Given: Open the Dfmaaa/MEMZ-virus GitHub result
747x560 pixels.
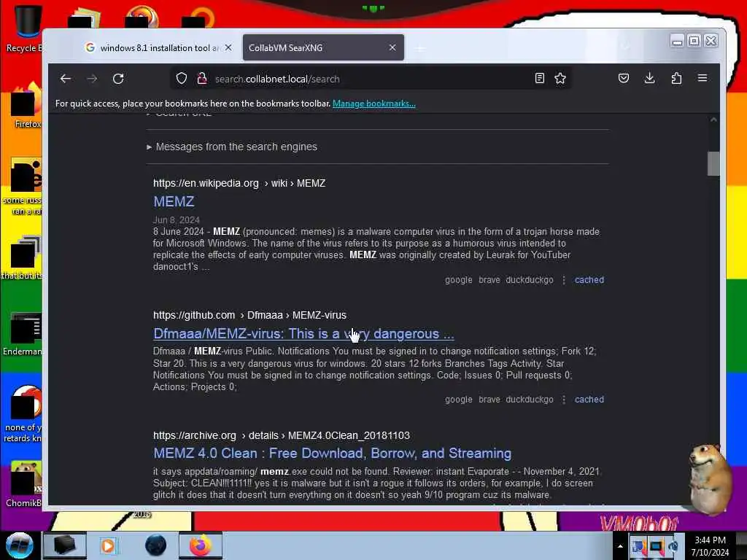Looking at the screenshot, I should pyautogui.click(x=303, y=334).
